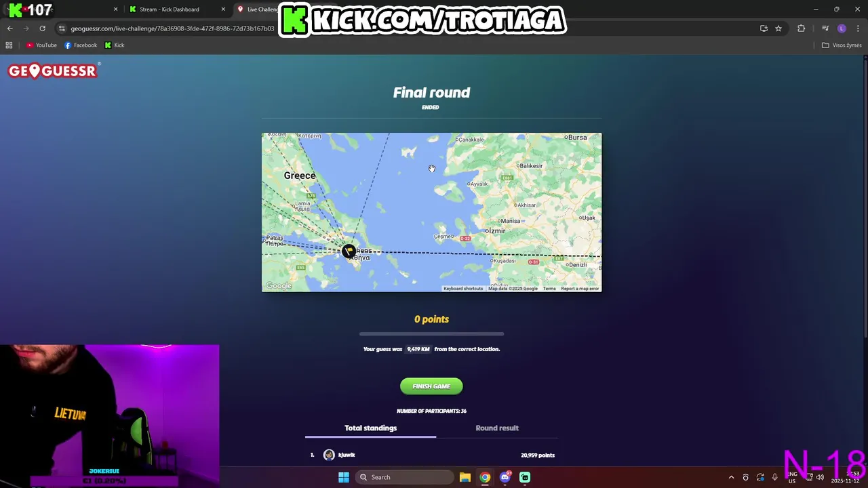The width and height of the screenshot is (868, 488).
Task: Open the Visos žymės bookmarks folder
Action: pyautogui.click(x=841, y=45)
